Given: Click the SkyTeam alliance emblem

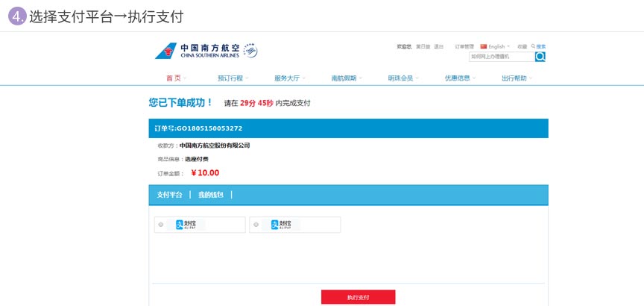Looking at the screenshot, I should click(250, 51).
